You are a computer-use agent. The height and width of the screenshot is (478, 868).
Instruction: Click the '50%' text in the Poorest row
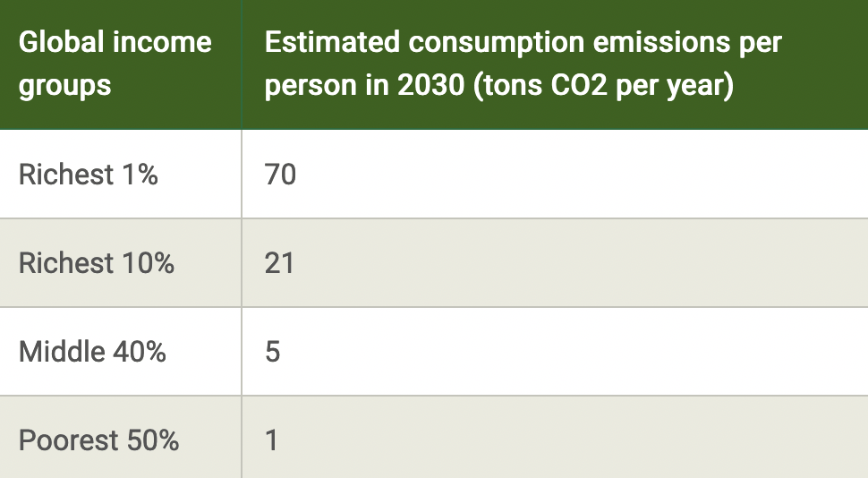click(152, 440)
